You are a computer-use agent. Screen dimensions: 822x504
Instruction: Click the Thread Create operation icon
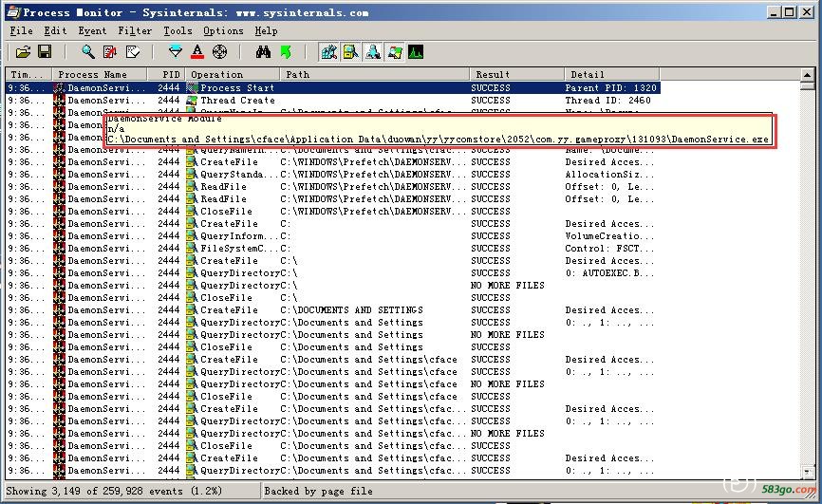[x=193, y=101]
